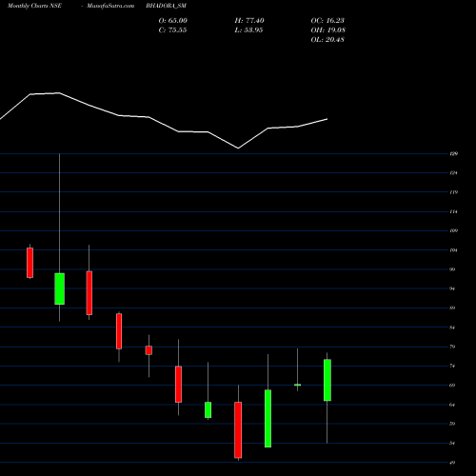Click the 124 price axis label
The image size is (476, 476).
click(x=454, y=173)
